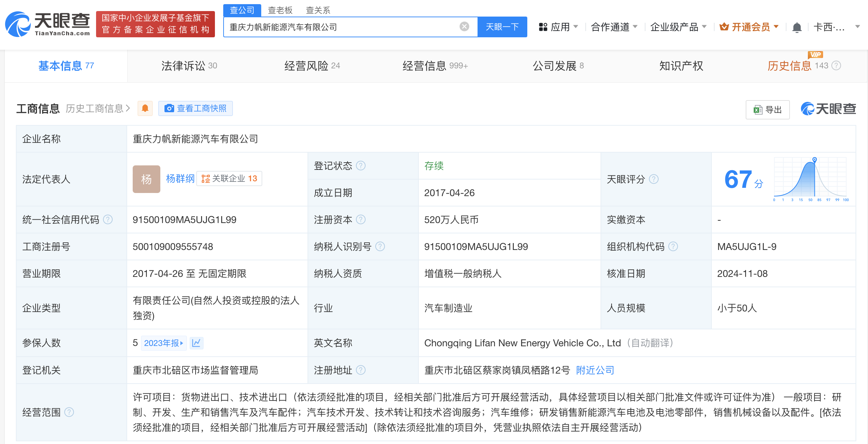Click help icon beside 统一社会信用代码
The height and width of the screenshot is (444, 868).
point(108,220)
